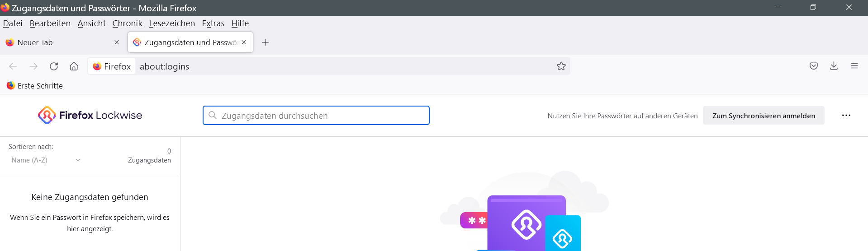868x251 pixels.
Task: Open the Firefox hamburger application menu
Action: click(854, 66)
